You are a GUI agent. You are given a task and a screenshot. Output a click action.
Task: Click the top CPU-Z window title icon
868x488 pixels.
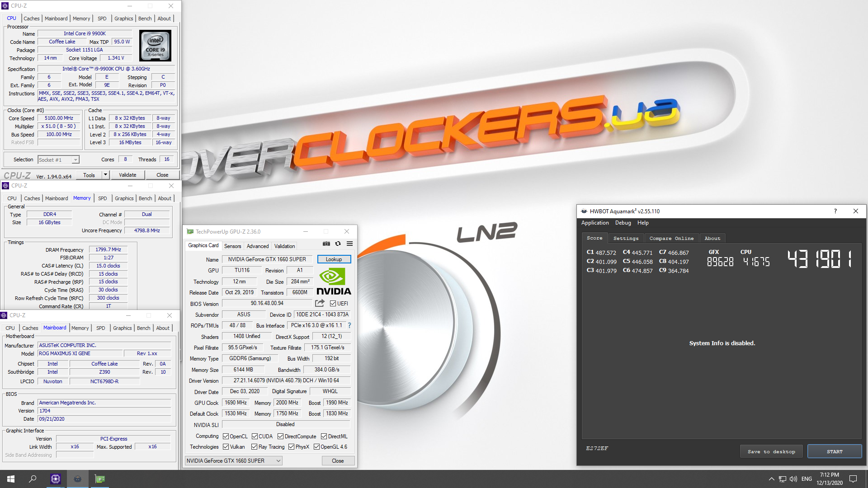point(5,6)
